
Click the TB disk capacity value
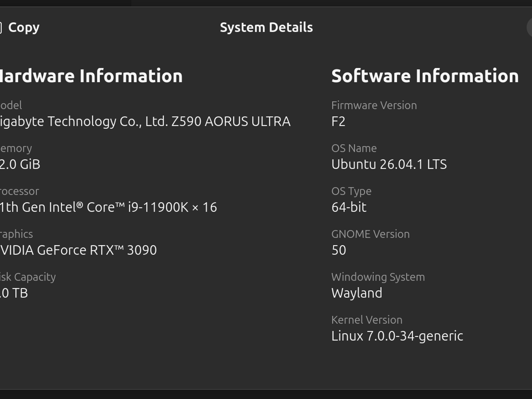pos(14,293)
